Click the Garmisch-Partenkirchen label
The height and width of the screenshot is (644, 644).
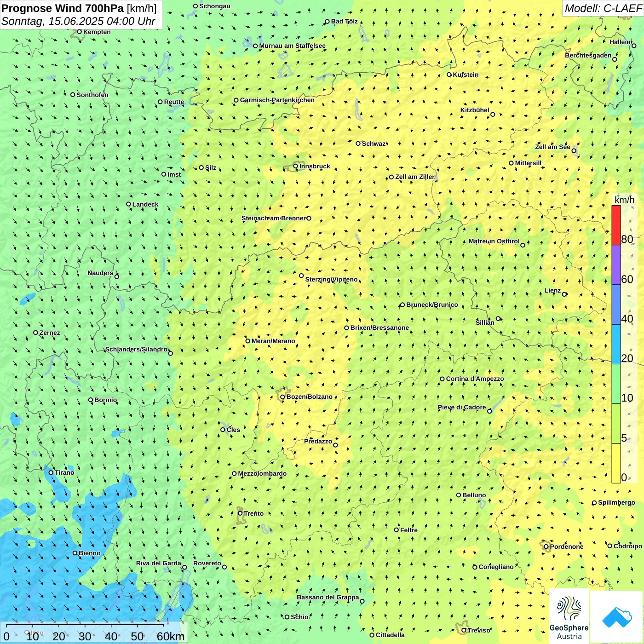tap(277, 100)
